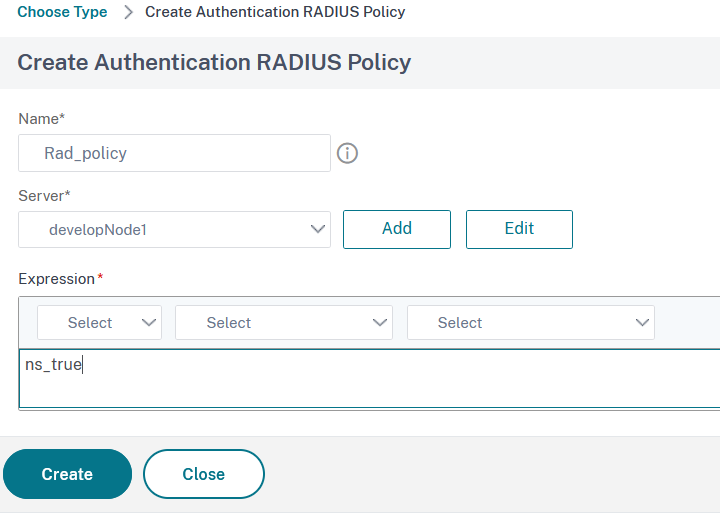Click the info icon beside Name field
The image size is (720, 520).
point(347,153)
